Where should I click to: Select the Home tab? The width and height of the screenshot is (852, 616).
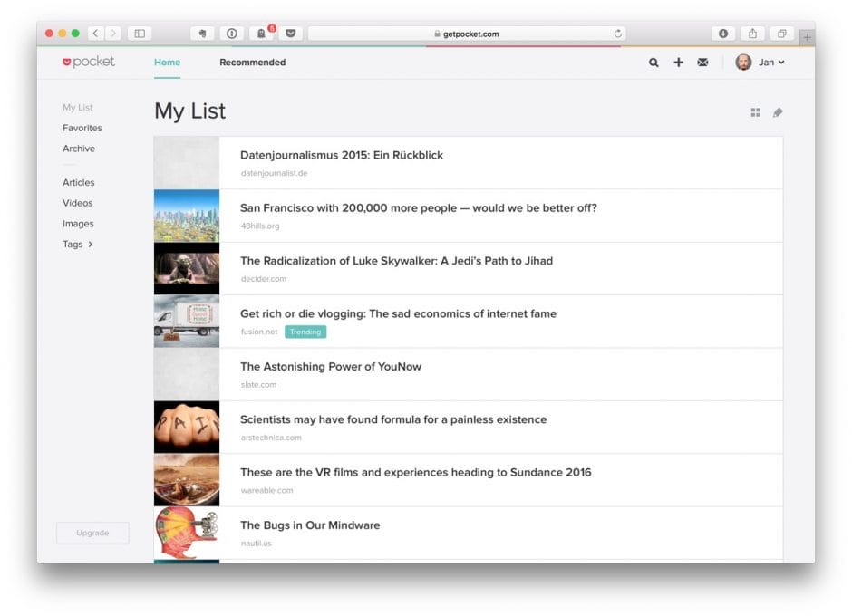167,63
